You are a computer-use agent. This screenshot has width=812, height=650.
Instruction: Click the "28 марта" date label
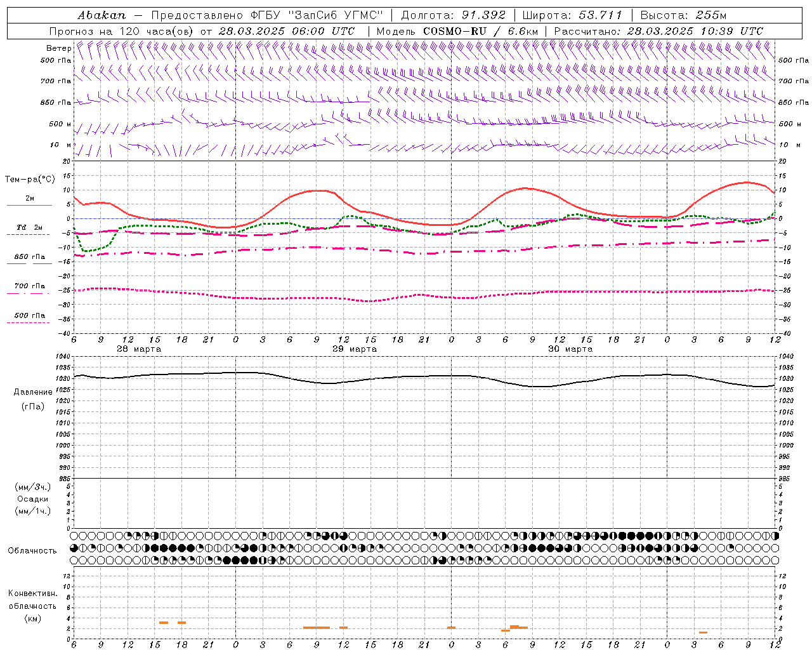(x=139, y=349)
